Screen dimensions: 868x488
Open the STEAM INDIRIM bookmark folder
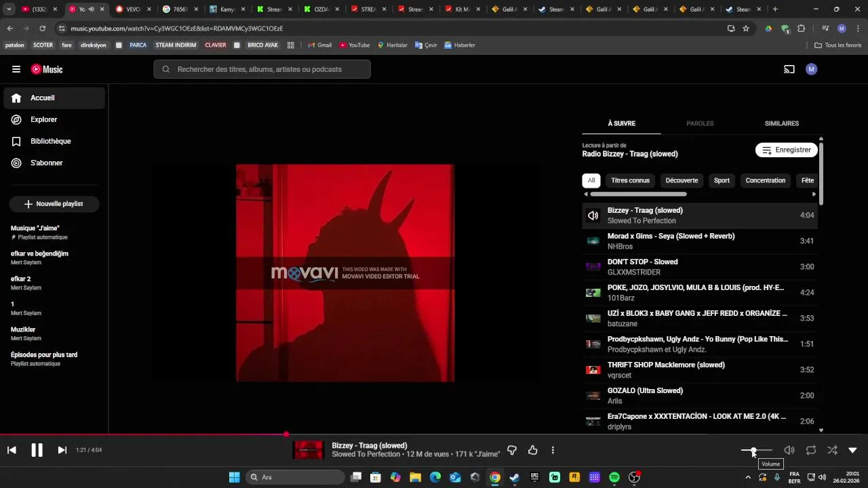coord(176,45)
